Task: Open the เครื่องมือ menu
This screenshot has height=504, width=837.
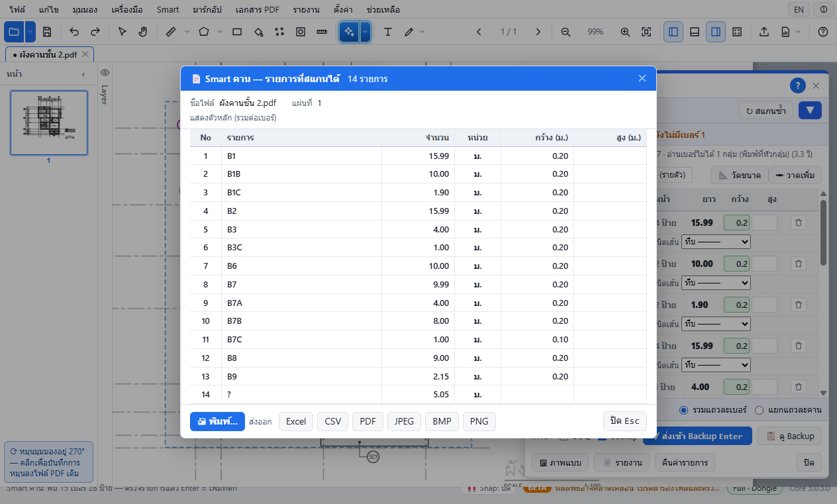Action: (128, 10)
